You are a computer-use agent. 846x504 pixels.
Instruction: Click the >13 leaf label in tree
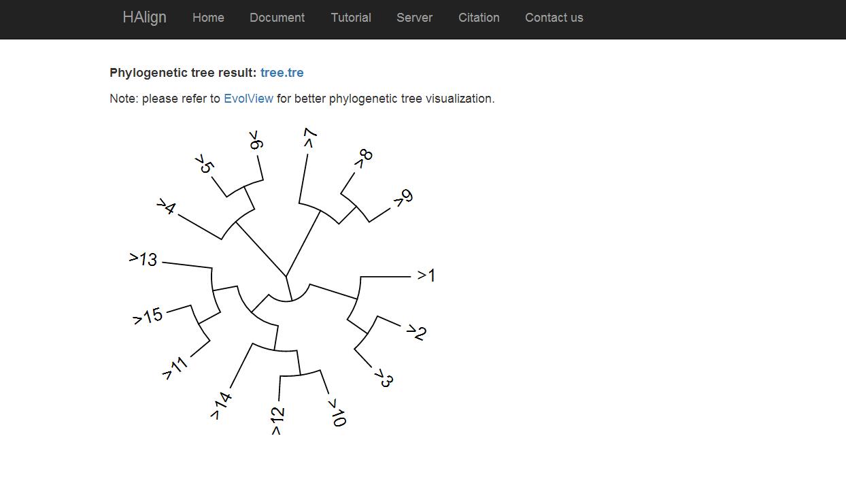click(143, 259)
